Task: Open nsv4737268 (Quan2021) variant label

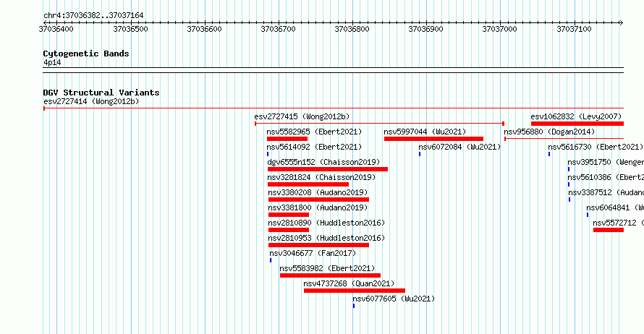Action: [x=349, y=283]
